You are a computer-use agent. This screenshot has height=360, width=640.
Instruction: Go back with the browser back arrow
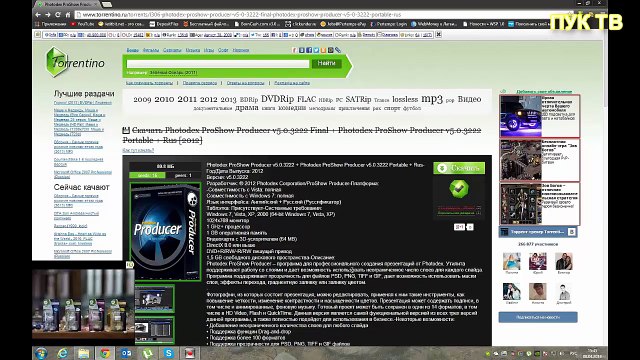coord(38,15)
